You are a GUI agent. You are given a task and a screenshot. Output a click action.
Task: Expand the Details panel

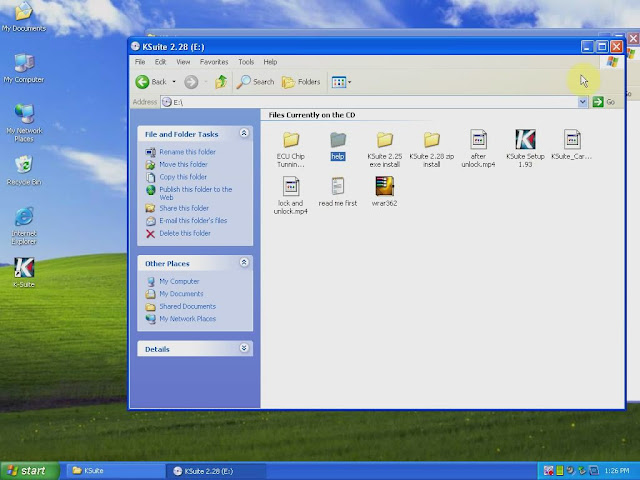[244, 349]
